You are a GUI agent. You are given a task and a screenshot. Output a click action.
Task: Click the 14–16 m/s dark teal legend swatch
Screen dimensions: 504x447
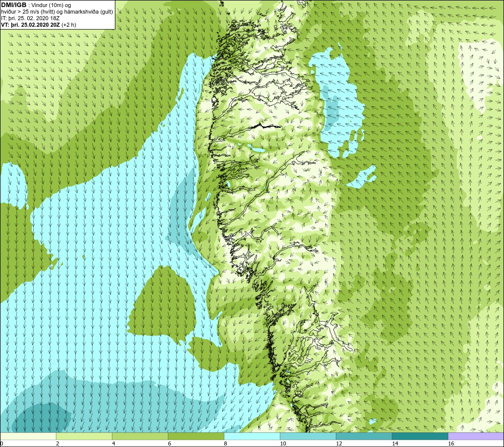420,436
